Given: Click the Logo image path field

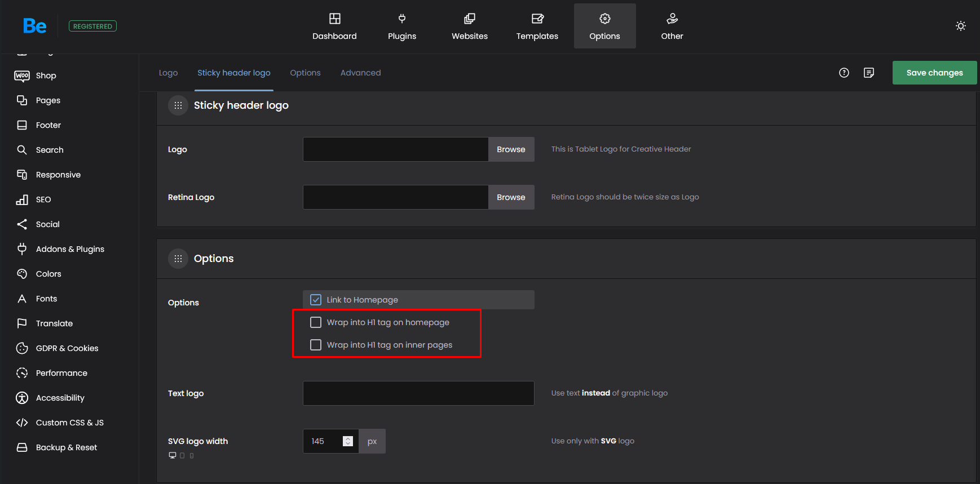Looking at the screenshot, I should [x=396, y=149].
